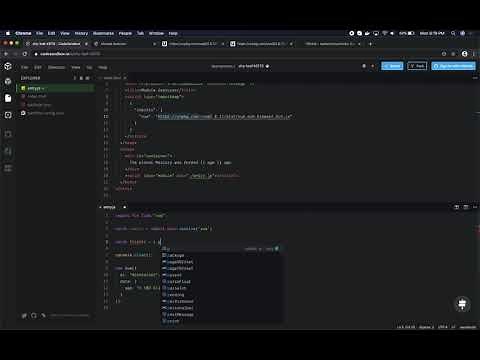Open the unpkg vue URL in code

[224, 116]
